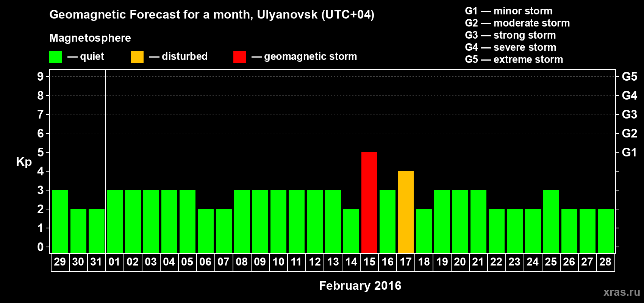Click Kp value 0 on left axis
The height and width of the screenshot is (303, 644).
[41, 247]
